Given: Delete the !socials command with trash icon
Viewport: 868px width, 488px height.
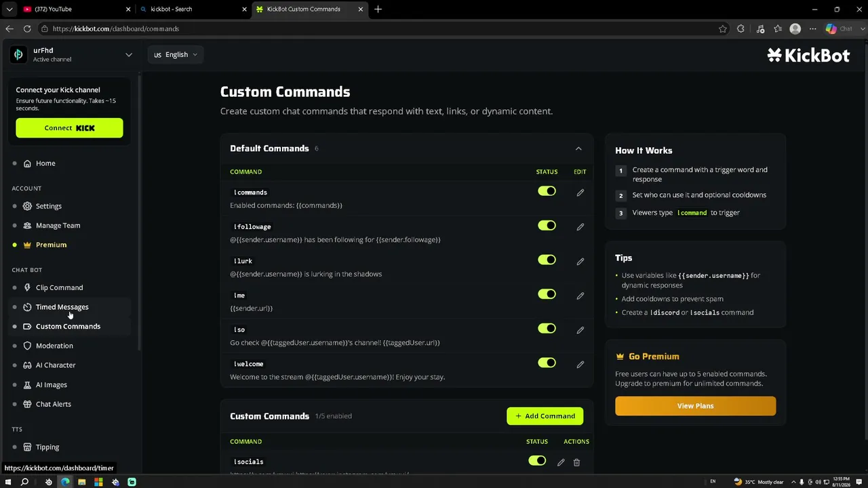Looking at the screenshot, I should (x=576, y=462).
